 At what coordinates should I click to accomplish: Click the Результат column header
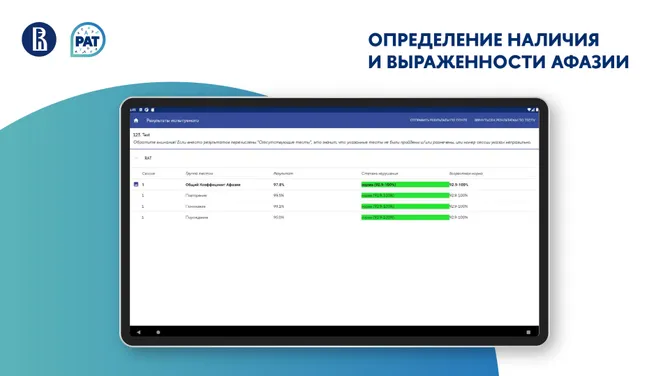[283, 173]
